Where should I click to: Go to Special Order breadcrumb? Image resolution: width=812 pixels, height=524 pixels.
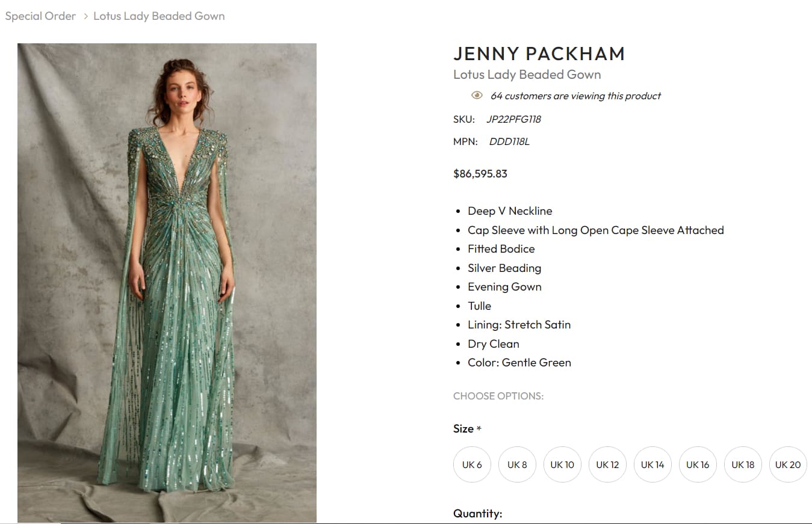(x=40, y=16)
